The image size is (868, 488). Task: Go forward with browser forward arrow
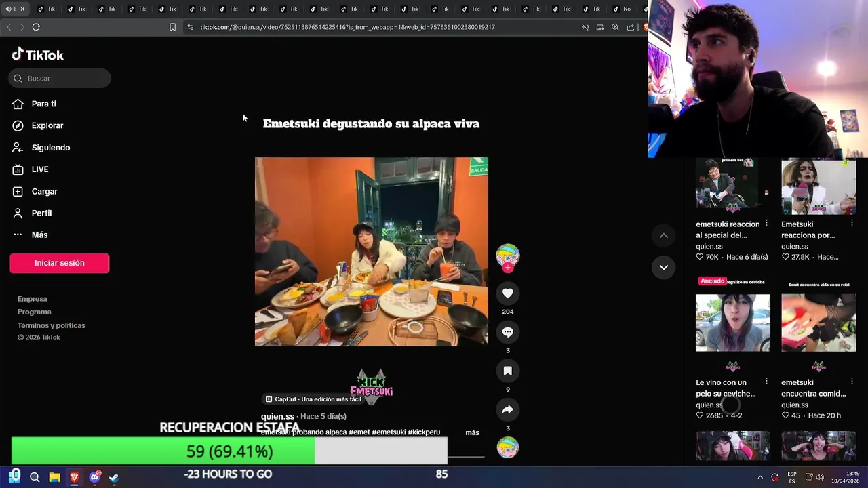coord(22,27)
